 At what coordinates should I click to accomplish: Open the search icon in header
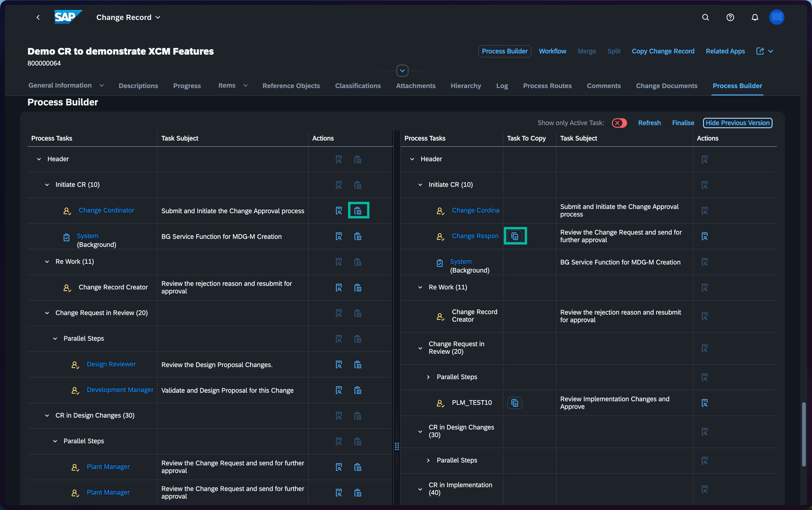pos(705,17)
